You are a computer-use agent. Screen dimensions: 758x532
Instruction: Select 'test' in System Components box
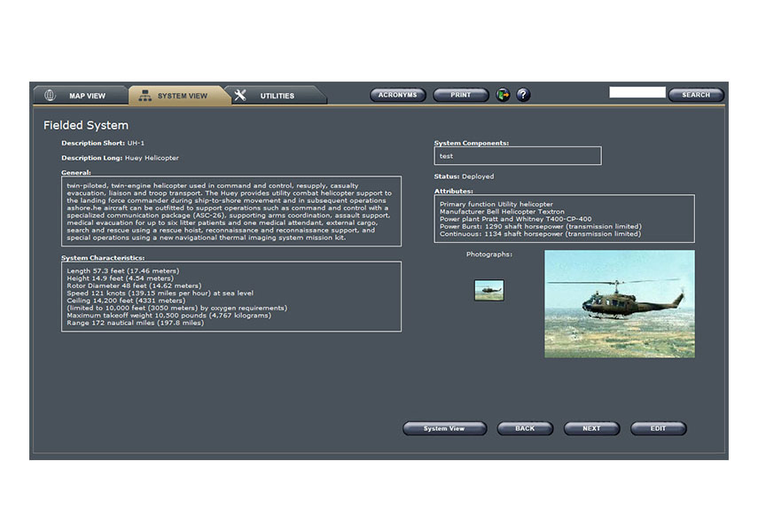[x=446, y=156]
